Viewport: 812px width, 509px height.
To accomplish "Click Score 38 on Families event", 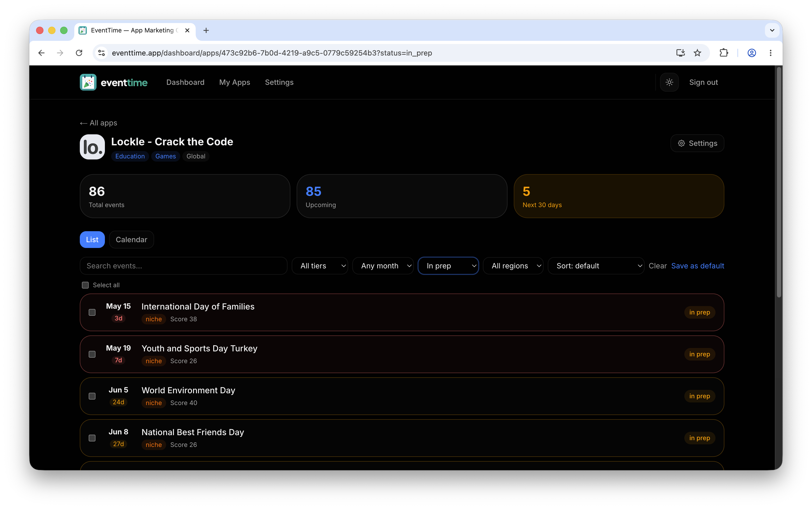I will tap(184, 319).
